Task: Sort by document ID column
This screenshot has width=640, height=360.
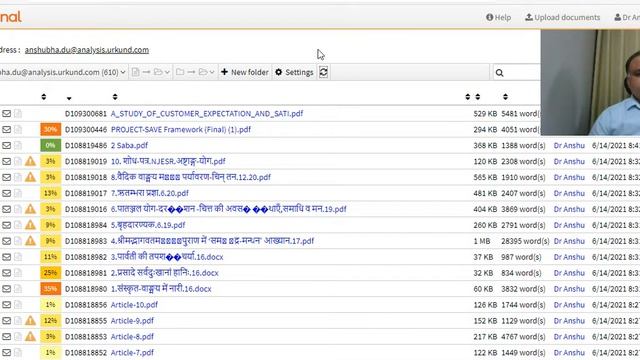Action: point(69,98)
